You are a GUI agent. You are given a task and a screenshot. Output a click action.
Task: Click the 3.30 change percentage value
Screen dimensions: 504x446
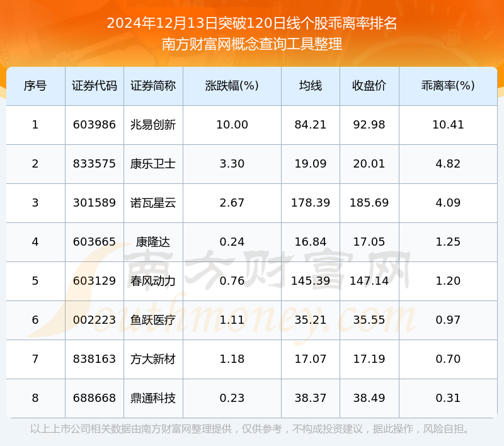[x=232, y=164]
